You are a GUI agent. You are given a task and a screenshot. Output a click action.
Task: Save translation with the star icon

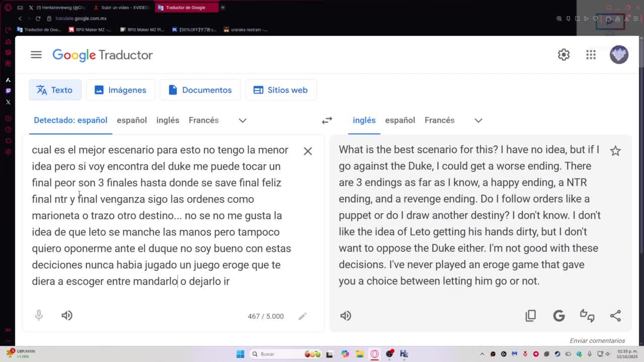[x=615, y=151]
